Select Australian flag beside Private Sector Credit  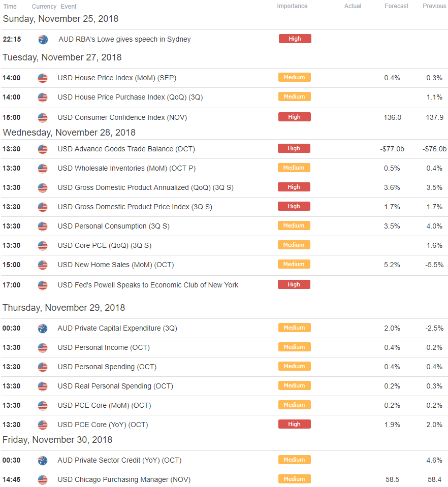tap(43, 460)
